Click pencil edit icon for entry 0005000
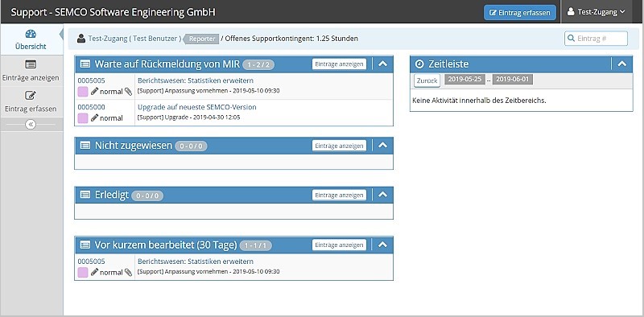The image size is (644, 317). click(94, 117)
